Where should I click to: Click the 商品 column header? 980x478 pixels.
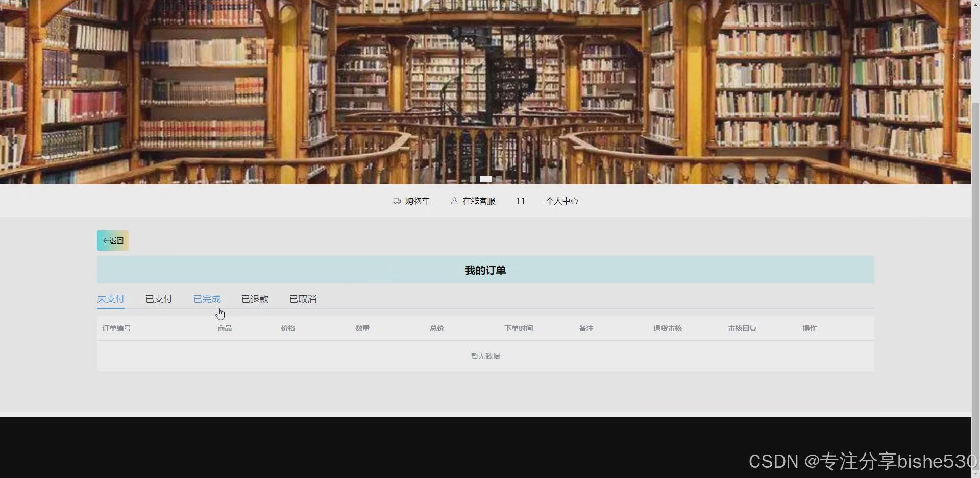point(225,328)
